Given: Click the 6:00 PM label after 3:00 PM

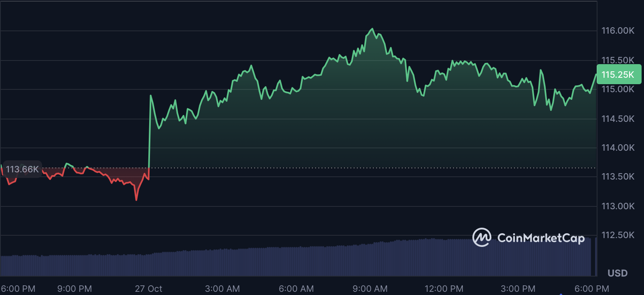Looking at the screenshot, I should point(592,289).
